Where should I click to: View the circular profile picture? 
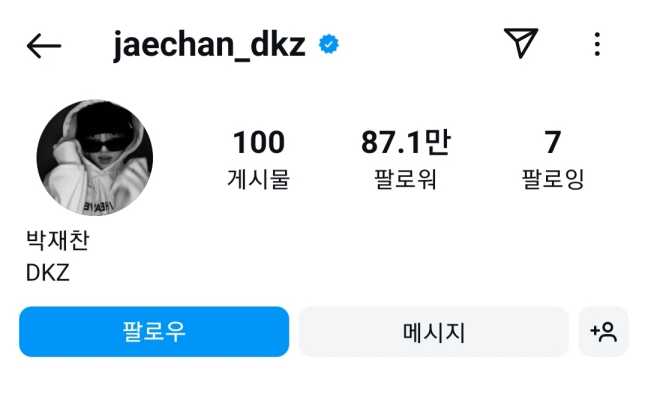[x=95, y=157]
